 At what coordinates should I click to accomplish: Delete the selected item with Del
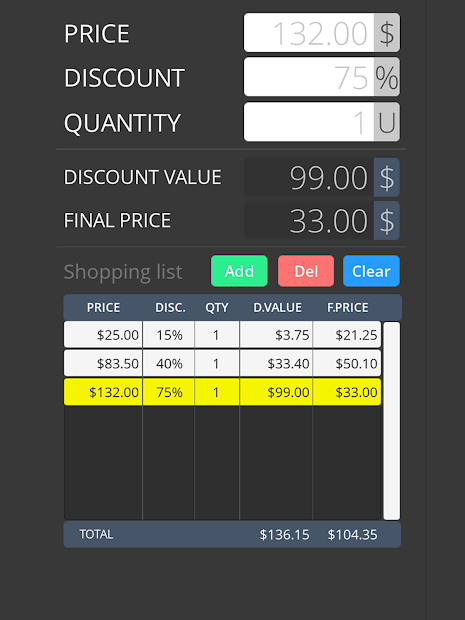pos(306,271)
